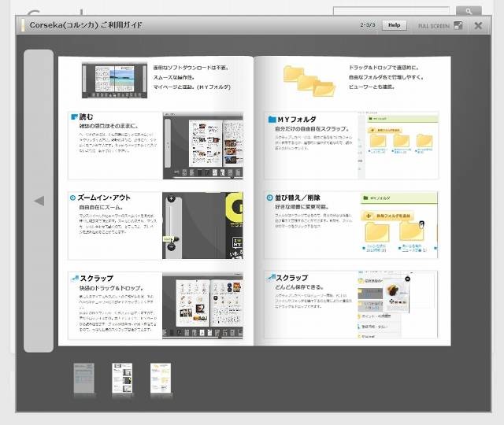Click the MYフォルダ blue folder icon

(x=272, y=120)
